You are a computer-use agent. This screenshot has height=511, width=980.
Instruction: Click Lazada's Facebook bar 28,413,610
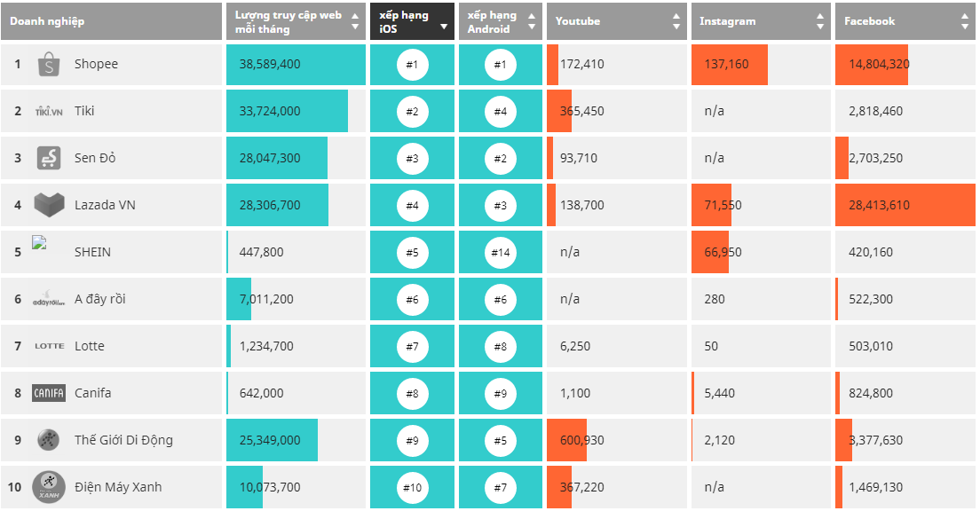[x=905, y=205]
